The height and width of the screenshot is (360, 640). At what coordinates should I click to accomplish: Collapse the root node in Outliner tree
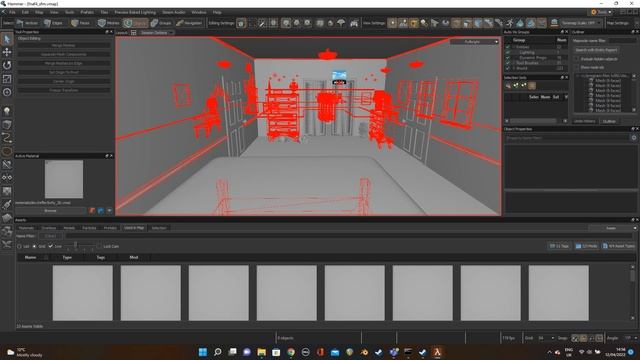[578, 76]
